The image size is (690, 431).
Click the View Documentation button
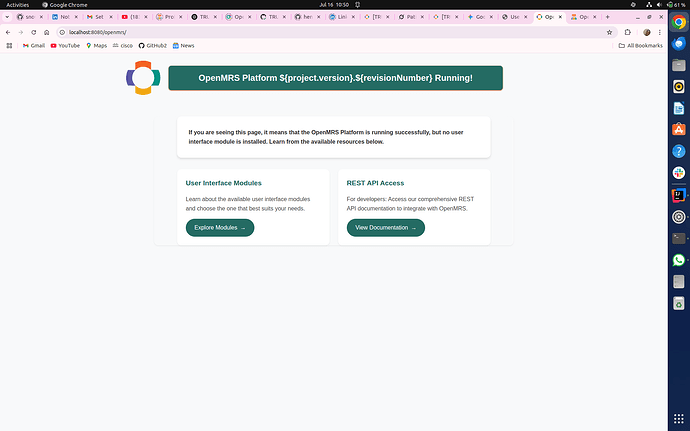(386, 228)
